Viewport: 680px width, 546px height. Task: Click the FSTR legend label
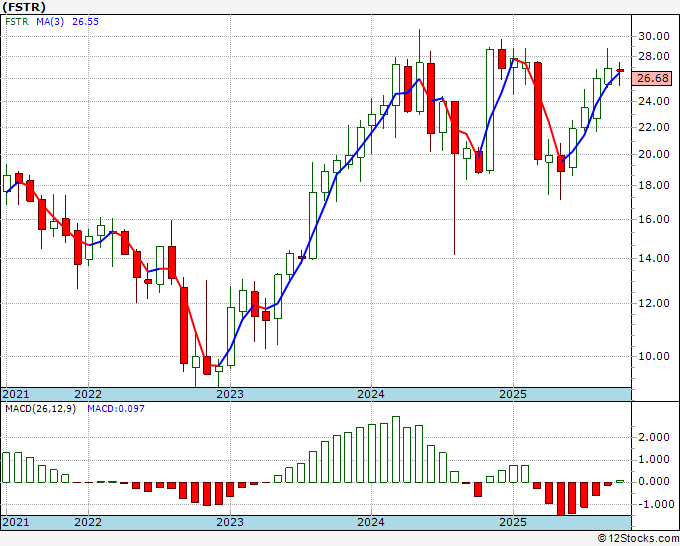pos(16,22)
